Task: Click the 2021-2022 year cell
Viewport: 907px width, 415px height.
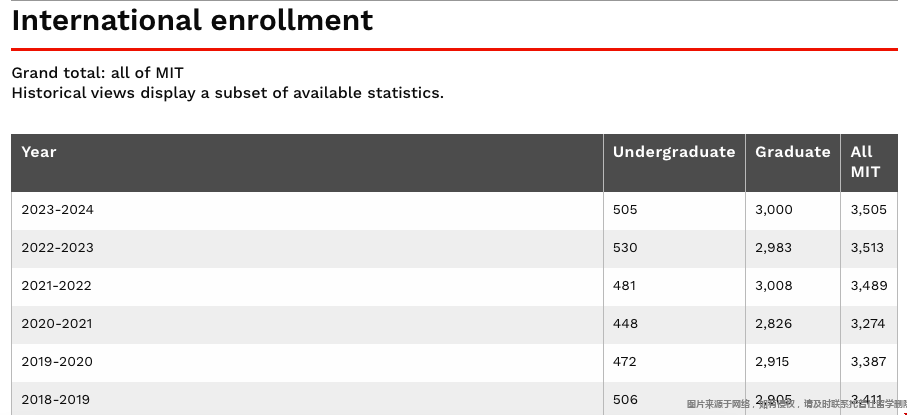Action: pyautogui.click(x=56, y=285)
